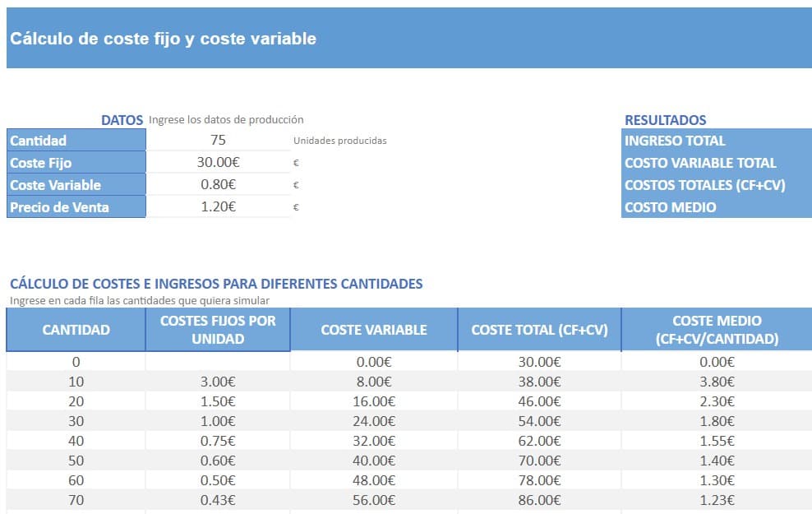Click the RESULTADOS heading
Image resolution: width=812 pixels, height=514 pixels.
pos(665,120)
